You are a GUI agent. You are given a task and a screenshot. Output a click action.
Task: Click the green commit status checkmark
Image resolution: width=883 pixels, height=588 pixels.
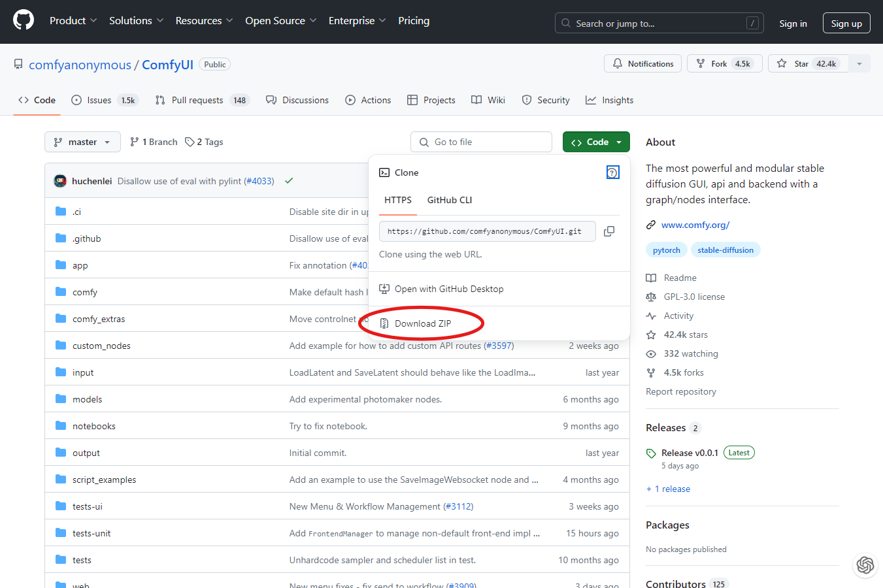pos(289,181)
